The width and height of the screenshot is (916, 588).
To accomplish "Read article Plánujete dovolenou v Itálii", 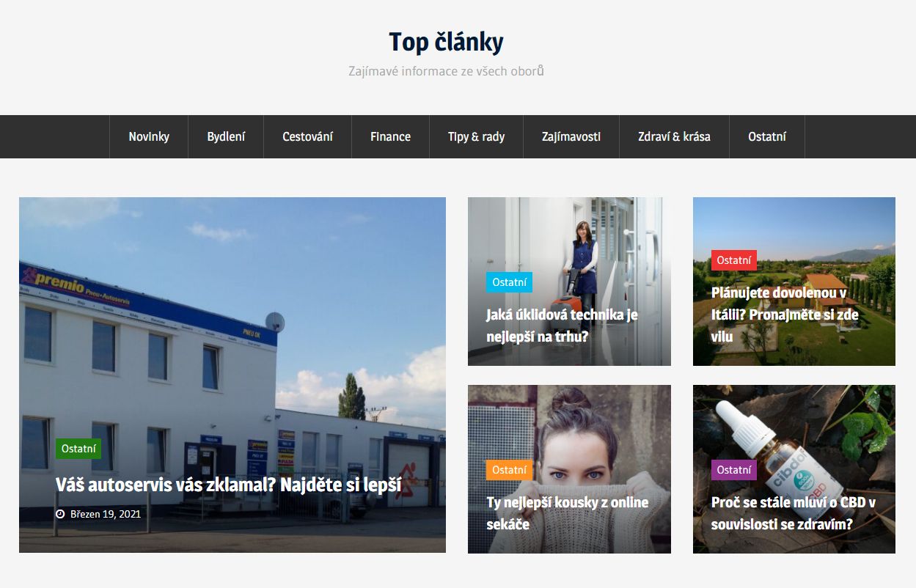I will click(x=785, y=315).
